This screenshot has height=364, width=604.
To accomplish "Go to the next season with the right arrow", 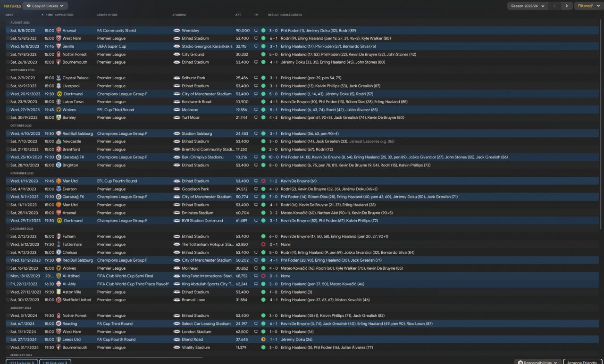I will (x=567, y=6).
